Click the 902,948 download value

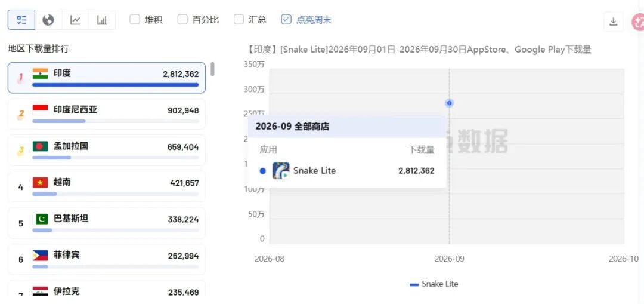point(183,110)
